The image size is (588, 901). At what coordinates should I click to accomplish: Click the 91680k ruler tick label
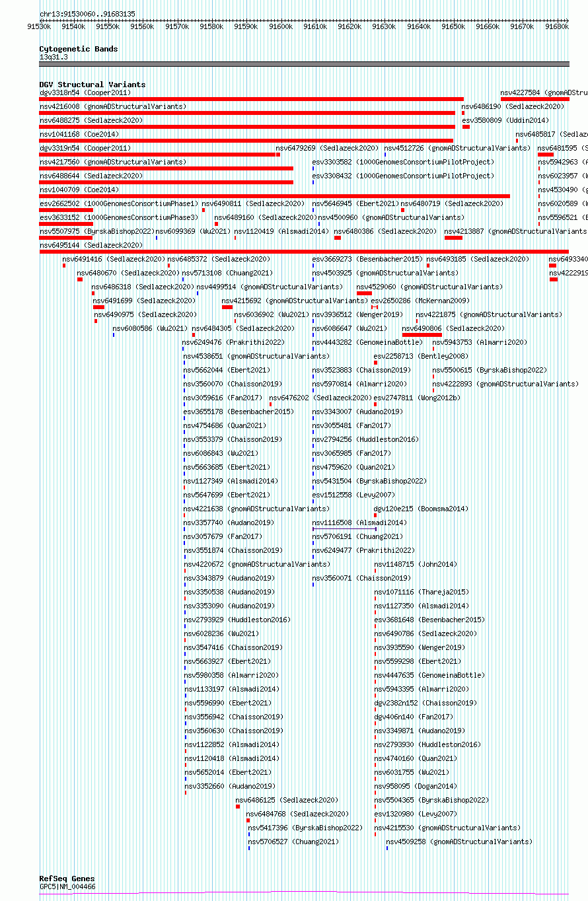pyautogui.click(x=557, y=26)
